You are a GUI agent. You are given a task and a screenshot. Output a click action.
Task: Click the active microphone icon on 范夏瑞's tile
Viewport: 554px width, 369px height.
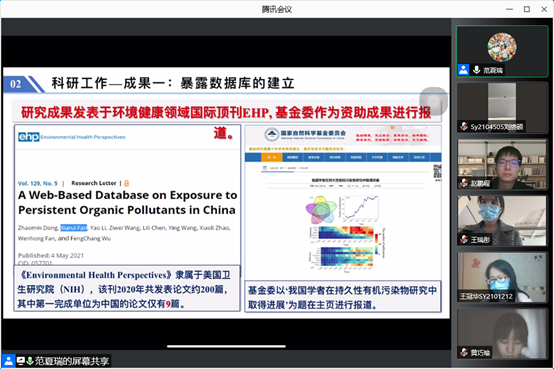pos(476,70)
